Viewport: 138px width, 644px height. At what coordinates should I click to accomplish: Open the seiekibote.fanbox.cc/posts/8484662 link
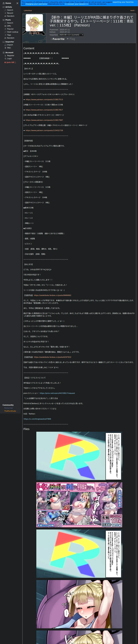tap(53, 295)
